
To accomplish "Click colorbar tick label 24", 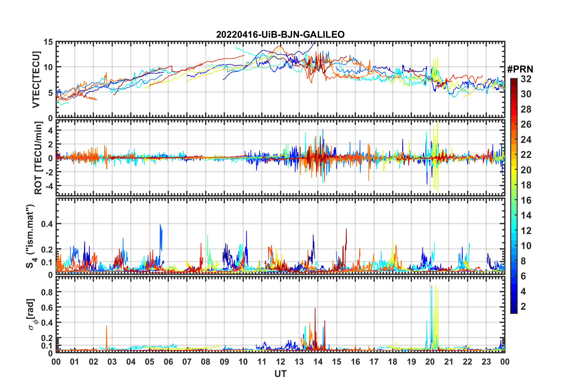I will (x=526, y=140).
